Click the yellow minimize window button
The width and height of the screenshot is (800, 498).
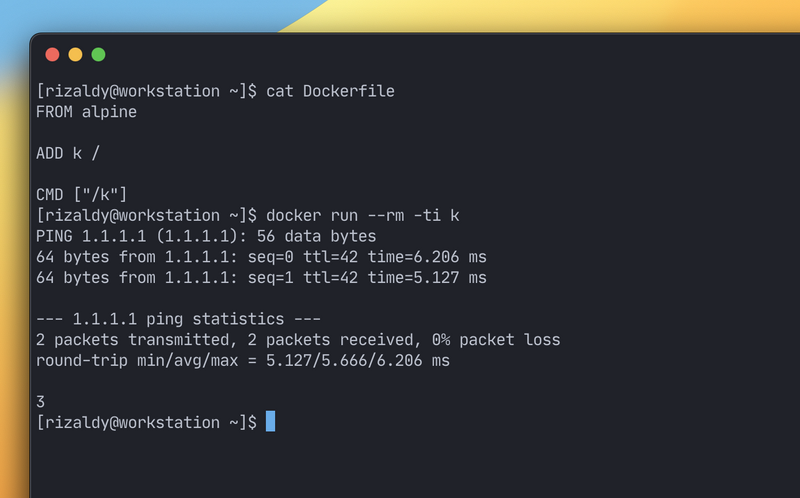75,55
